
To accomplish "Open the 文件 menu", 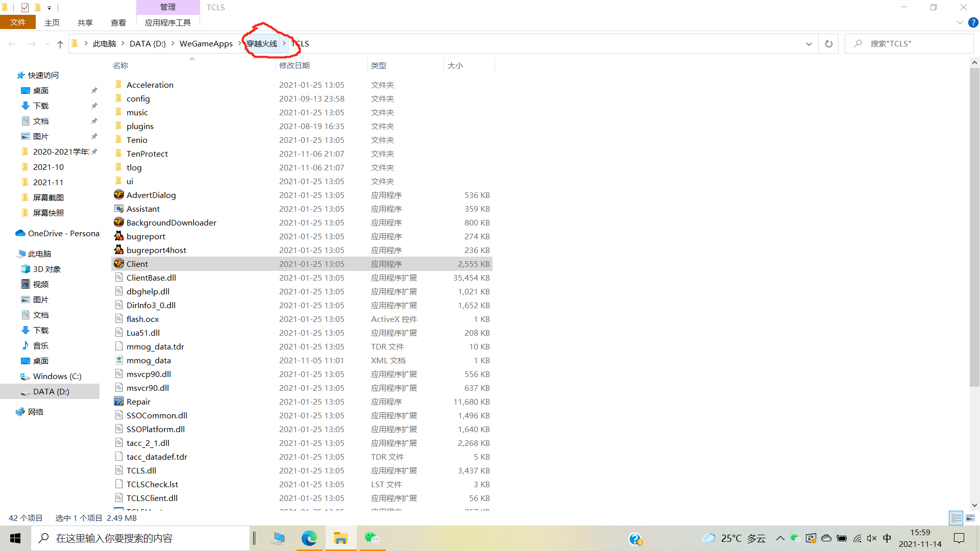I will click(18, 22).
